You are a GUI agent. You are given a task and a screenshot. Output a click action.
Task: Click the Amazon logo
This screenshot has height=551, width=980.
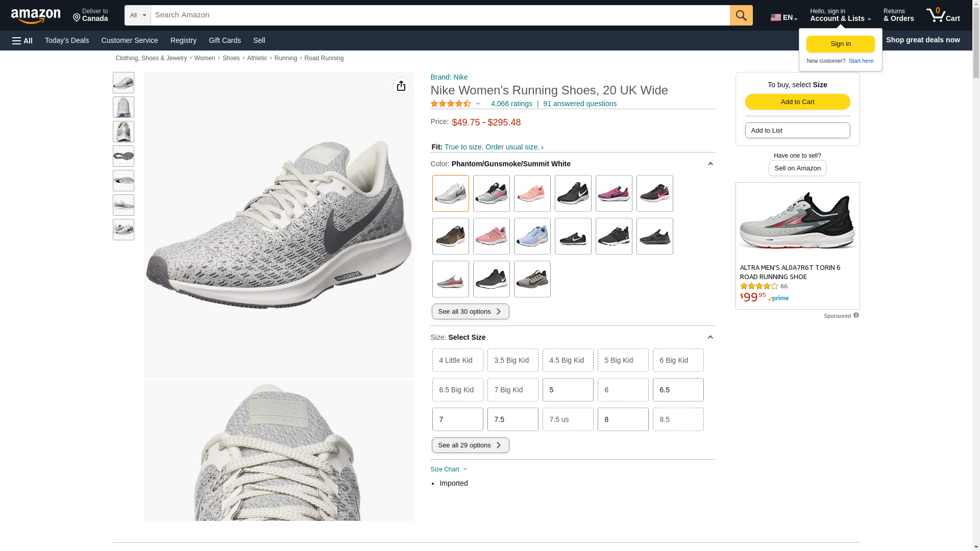pyautogui.click(x=36, y=16)
